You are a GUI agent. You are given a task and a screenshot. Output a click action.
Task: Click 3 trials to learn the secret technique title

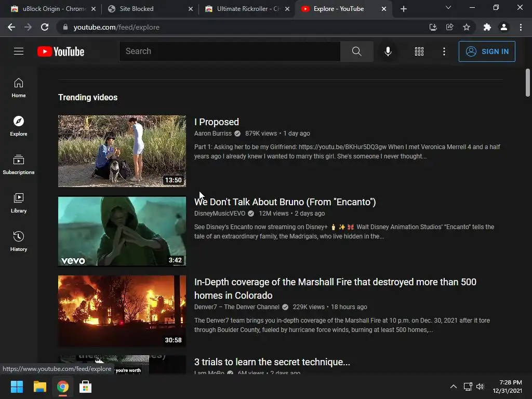click(272, 362)
